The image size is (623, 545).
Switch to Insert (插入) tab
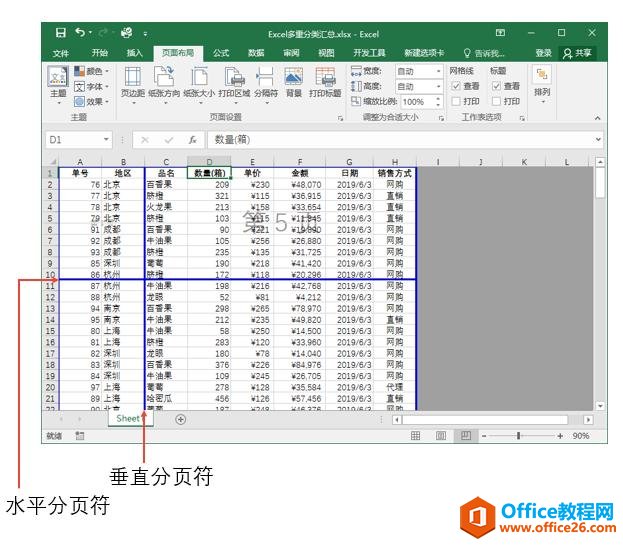134,53
